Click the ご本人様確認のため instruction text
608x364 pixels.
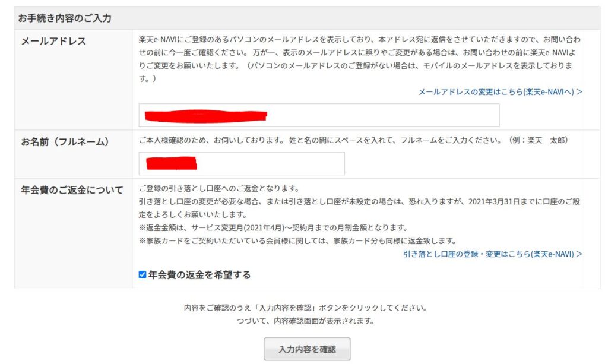[353, 140]
